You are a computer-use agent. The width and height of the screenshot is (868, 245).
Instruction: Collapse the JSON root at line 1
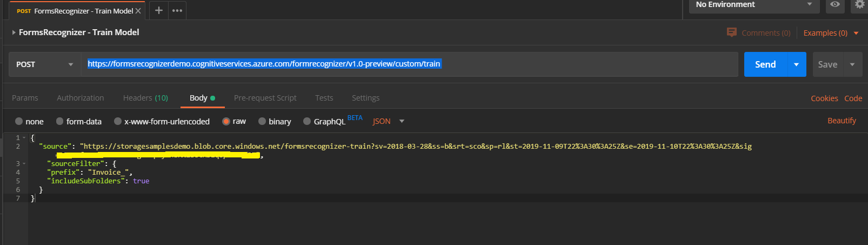pyautogui.click(x=24, y=138)
